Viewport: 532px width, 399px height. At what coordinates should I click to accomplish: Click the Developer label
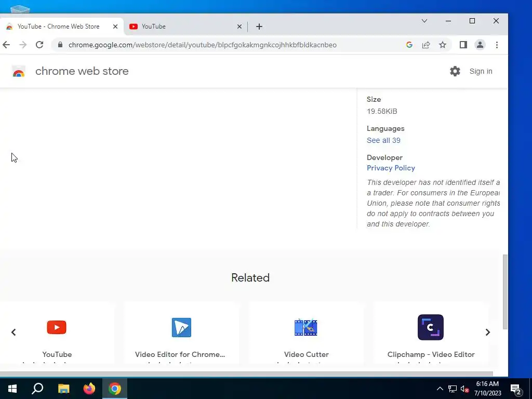tap(384, 157)
